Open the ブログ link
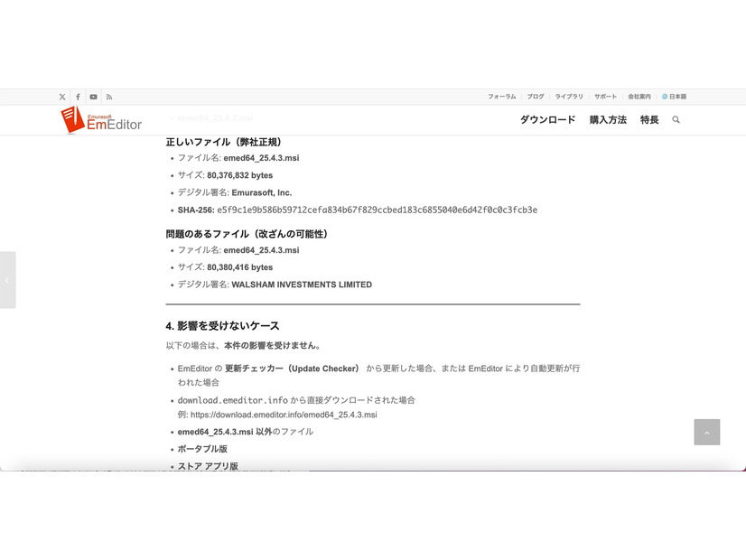The height and width of the screenshot is (560, 746). tap(536, 97)
